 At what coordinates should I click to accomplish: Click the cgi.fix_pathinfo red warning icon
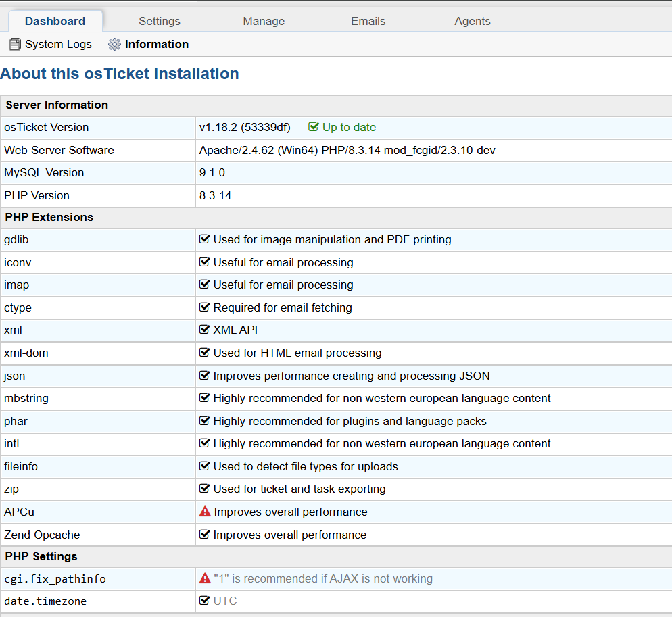click(x=205, y=578)
